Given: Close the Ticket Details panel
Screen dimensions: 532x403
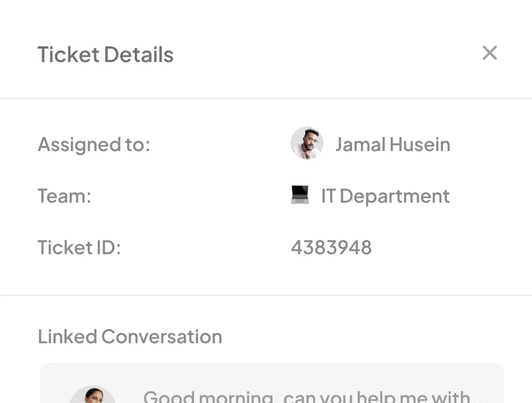Looking at the screenshot, I should 489,53.
